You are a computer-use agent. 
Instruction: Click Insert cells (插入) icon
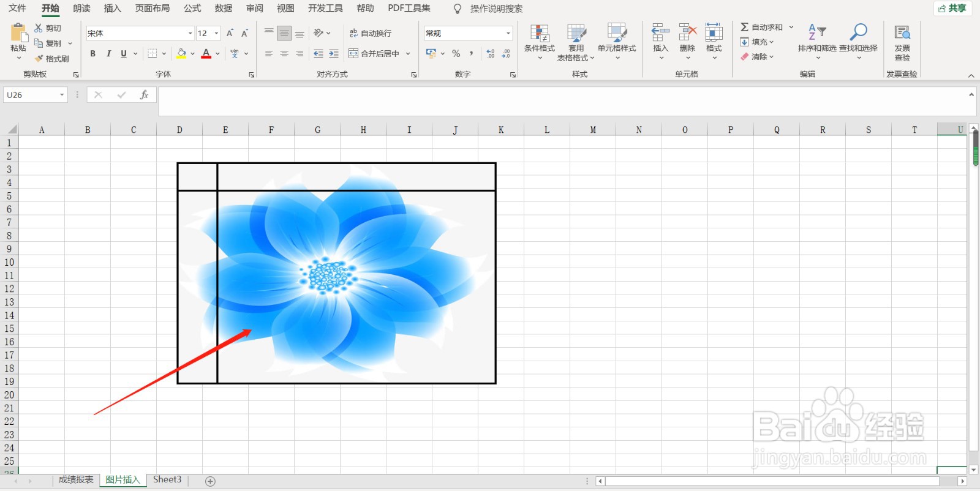tap(660, 32)
